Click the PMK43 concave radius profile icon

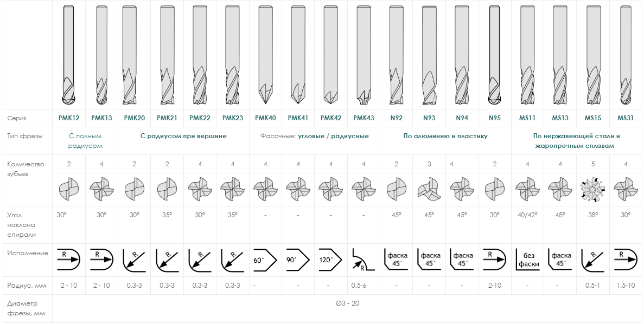(364, 259)
